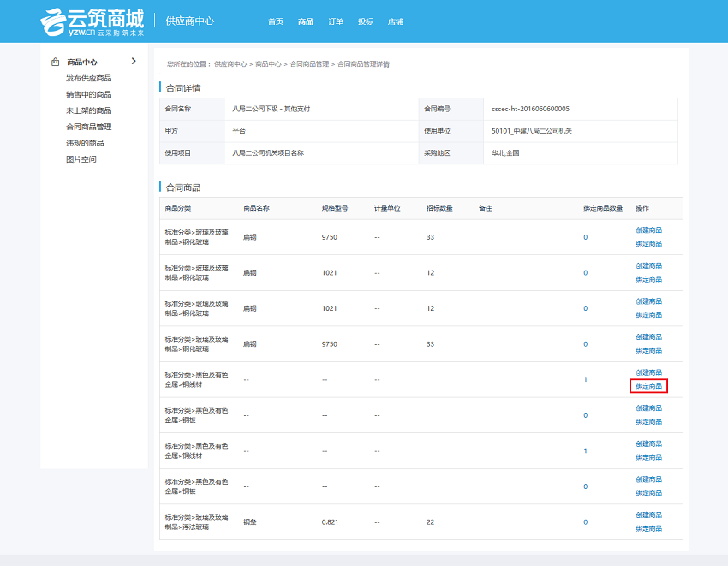
Task: Click the red-outlined 绑定商品 link
Action: (x=648, y=386)
